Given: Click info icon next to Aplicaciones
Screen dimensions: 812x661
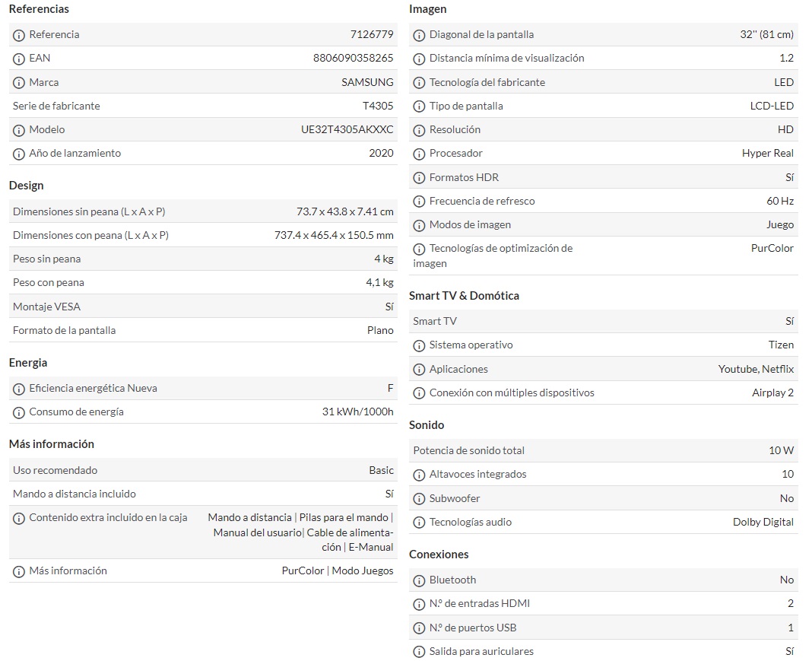Looking at the screenshot, I should [419, 370].
